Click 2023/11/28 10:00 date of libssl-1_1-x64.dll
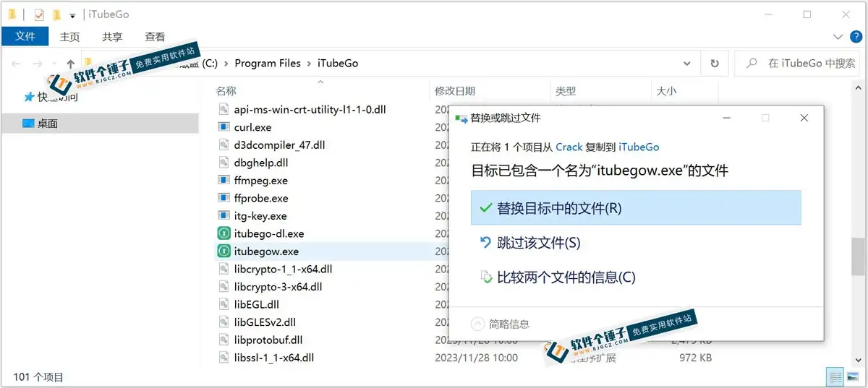The image size is (868, 388). [x=477, y=358]
